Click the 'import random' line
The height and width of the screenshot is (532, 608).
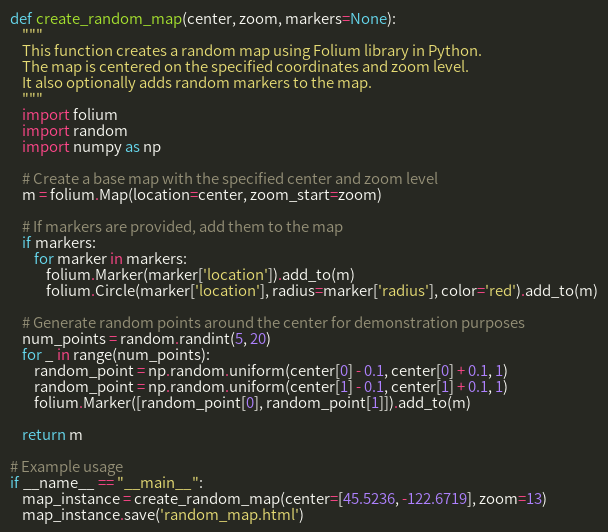(75, 131)
